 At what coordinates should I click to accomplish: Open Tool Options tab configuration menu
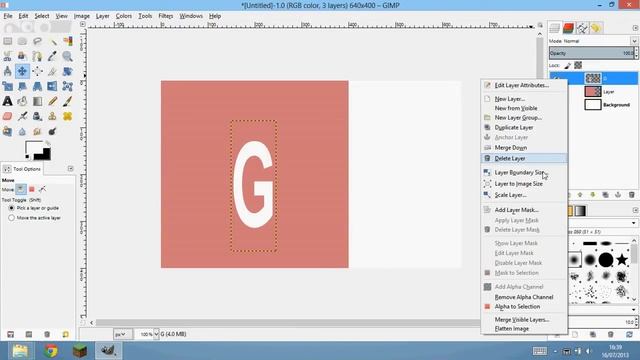pyautogui.click(x=71, y=169)
